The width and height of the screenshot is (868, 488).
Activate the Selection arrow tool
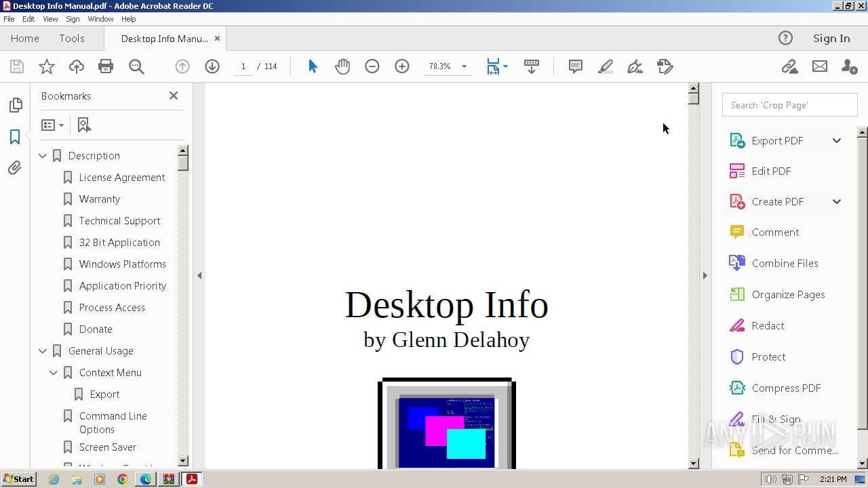pos(313,66)
